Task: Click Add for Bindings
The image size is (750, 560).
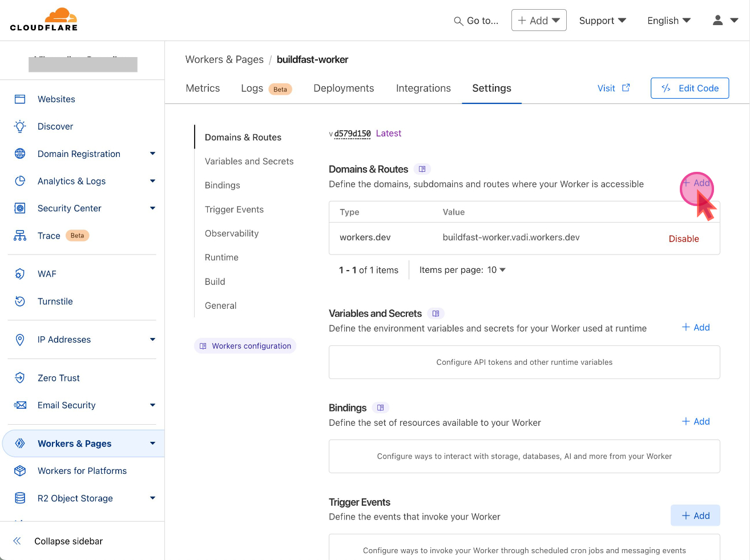Action: point(696,421)
